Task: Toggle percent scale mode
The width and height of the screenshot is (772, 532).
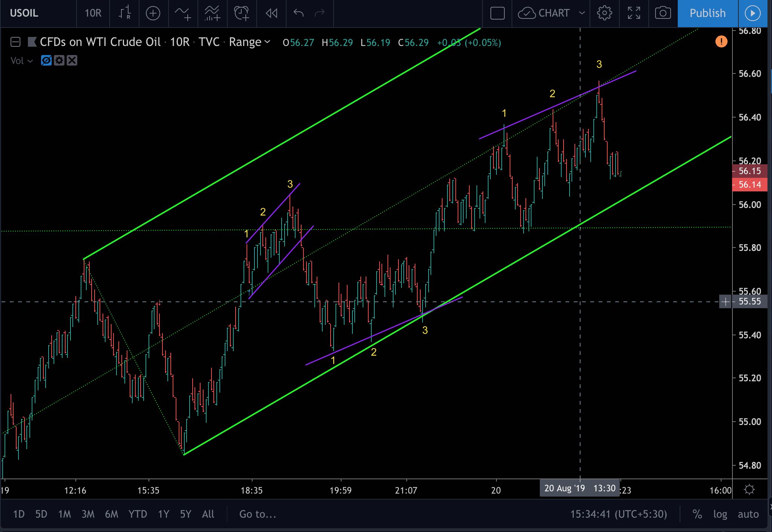Action: pos(697,514)
